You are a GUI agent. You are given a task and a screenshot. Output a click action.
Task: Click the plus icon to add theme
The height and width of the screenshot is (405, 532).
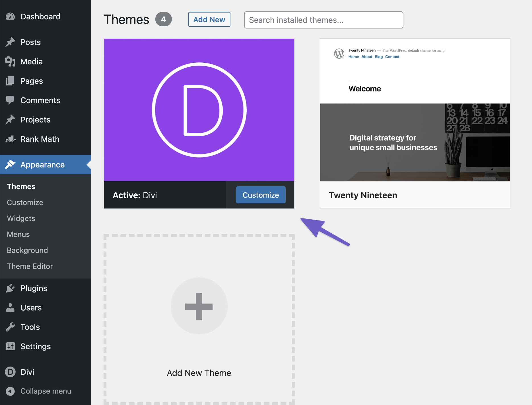(x=199, y=306)
